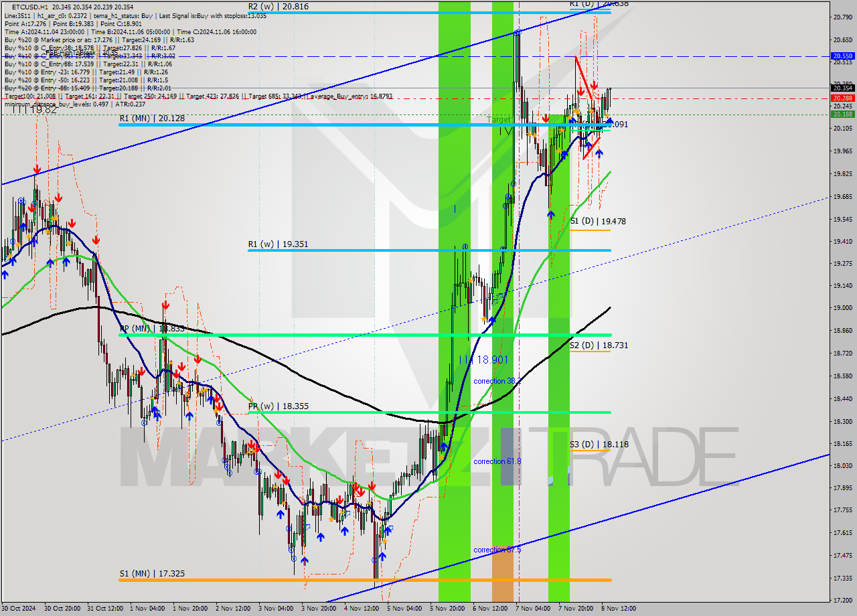The width and height of the screenshot is (857, 616).
Task: Click the S1 (MN) 17.325 support label
Action: coord(152,574)
